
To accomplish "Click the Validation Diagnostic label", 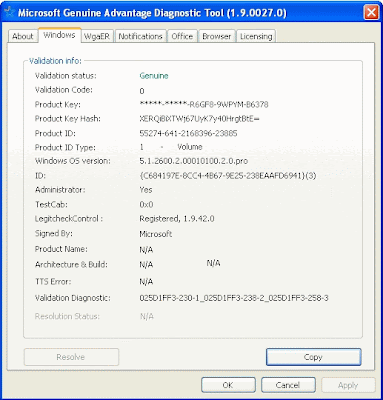I will point(73,298).
